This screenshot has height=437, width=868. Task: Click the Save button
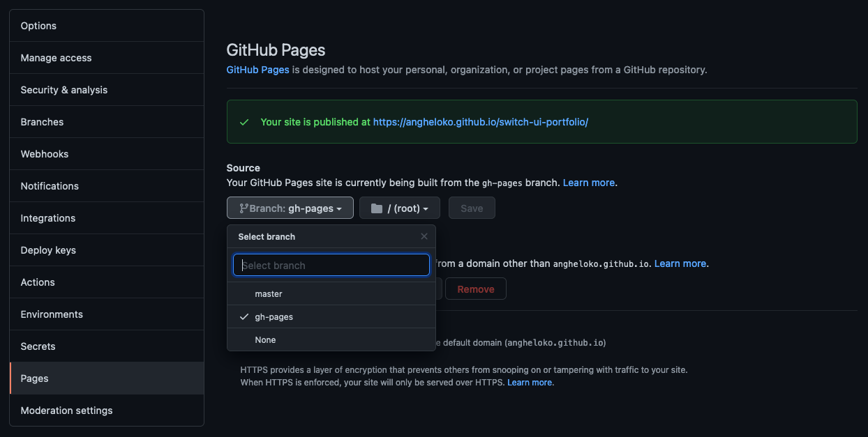(472, 208)
